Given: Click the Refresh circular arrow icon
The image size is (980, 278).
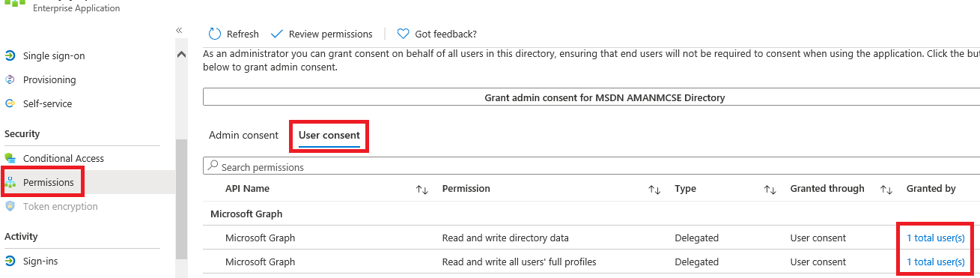Looking at the screenshot, I should click(215, 34).
